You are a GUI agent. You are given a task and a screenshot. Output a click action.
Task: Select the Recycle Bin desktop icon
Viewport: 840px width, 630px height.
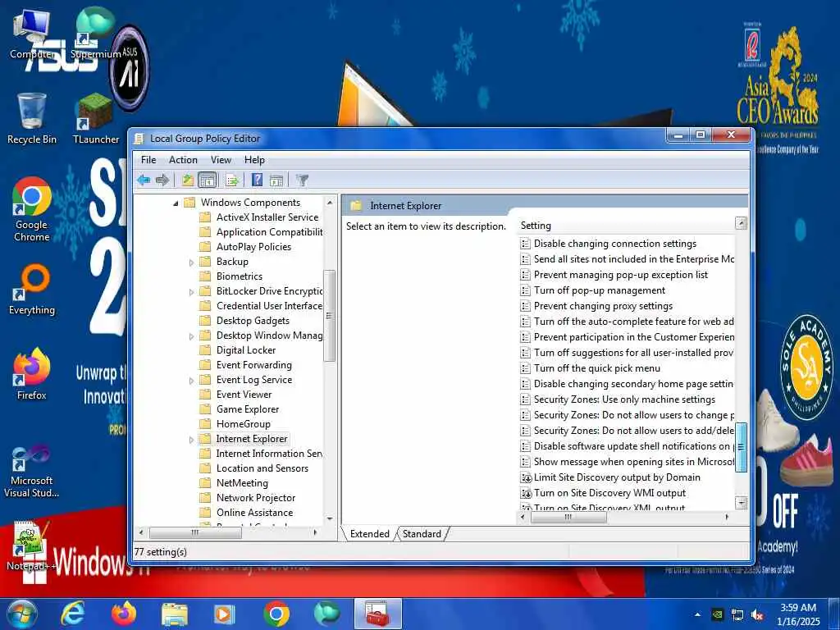pos(32,119)
